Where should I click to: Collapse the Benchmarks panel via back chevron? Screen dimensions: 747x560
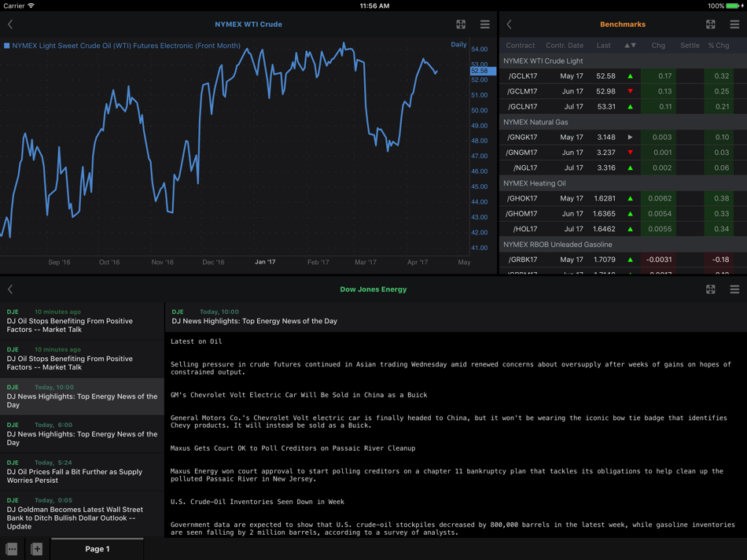[509, 24]
